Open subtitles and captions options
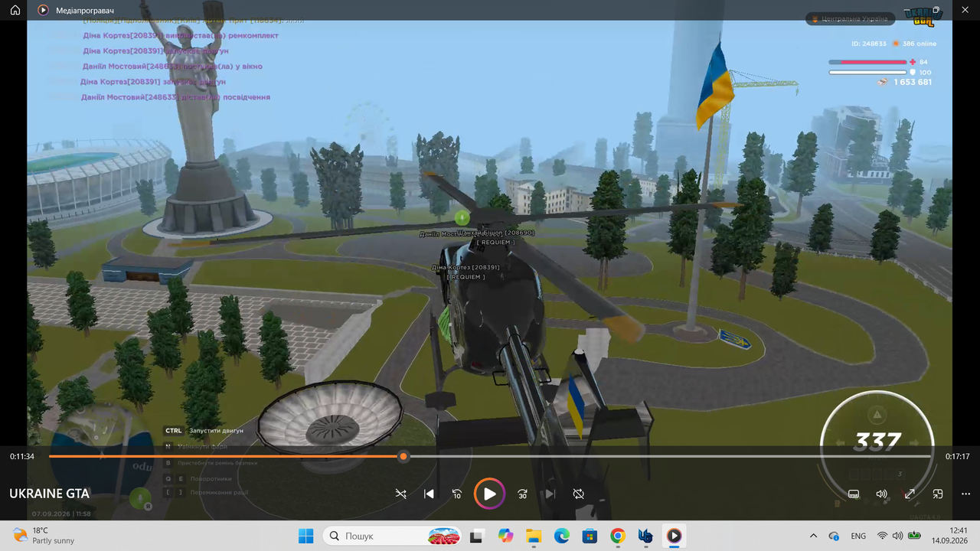 click(x=854, y=494)
